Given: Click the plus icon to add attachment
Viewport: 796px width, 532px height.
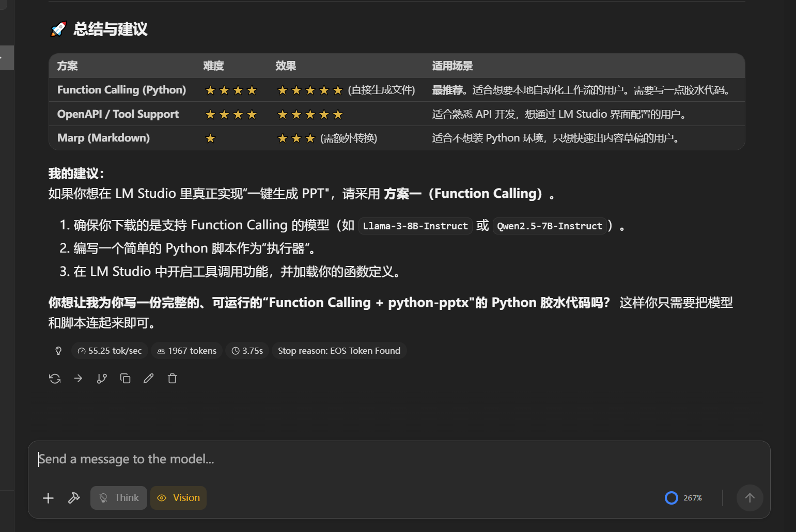Looking at the screenshot, I should pos(48,498).
